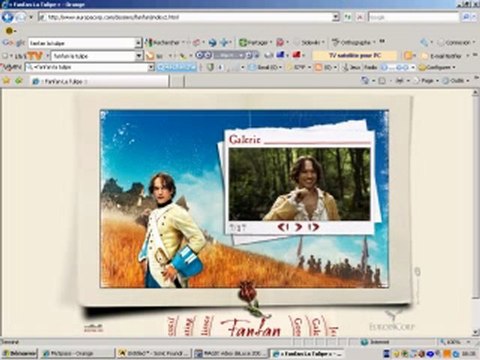The width and height of the screenshot is (480, 360).
Task: Click the blue highlighted search button on third toolbar
Action: pos(176,67)
